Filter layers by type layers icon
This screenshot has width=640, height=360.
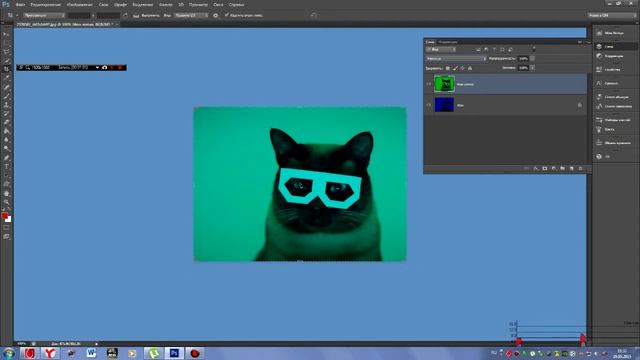pos(494,49)
